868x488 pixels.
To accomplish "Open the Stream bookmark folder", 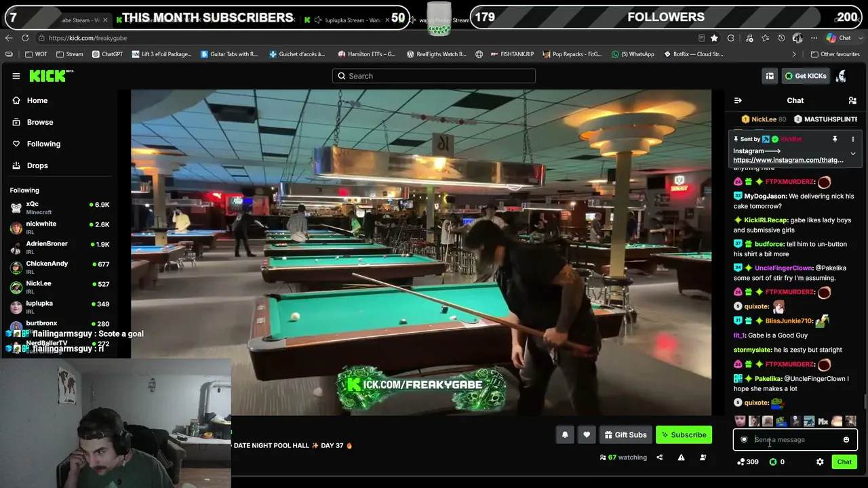I will 70,54.
